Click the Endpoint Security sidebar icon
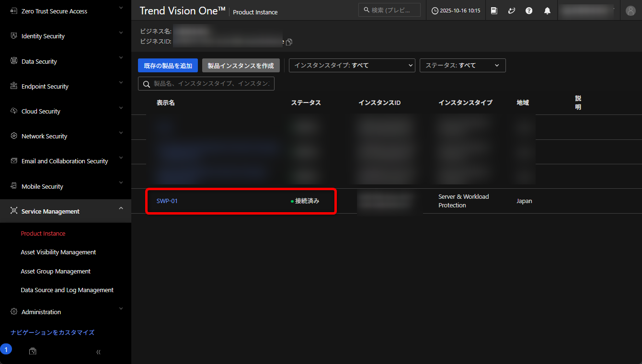642x364 pixels. click(x=14, y=86)
